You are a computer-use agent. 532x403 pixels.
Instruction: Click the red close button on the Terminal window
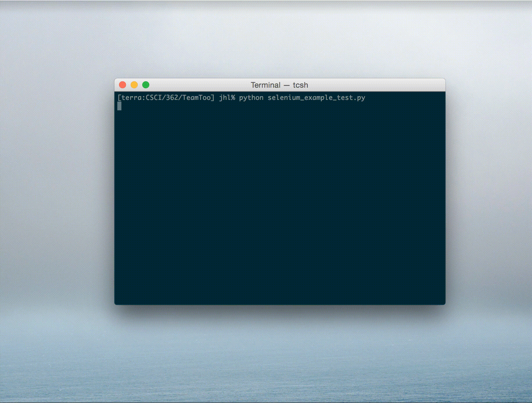tap(123, 84)
